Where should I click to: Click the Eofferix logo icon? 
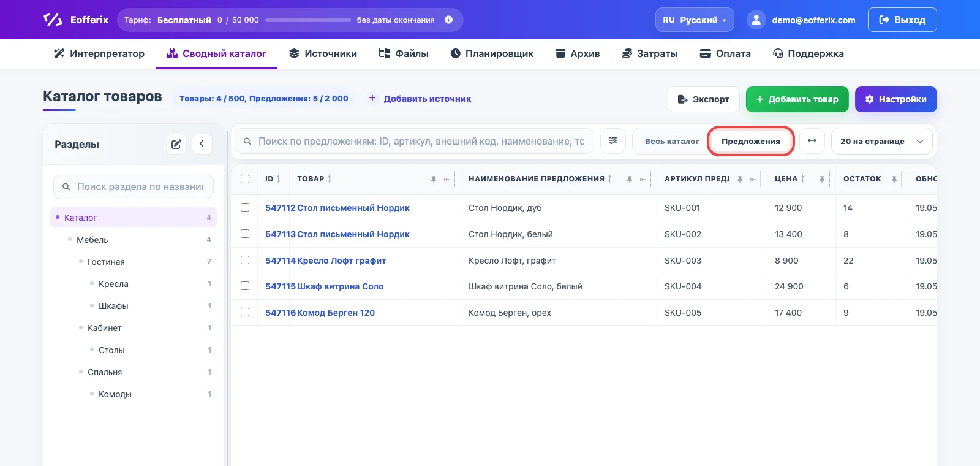click(53, 20)
